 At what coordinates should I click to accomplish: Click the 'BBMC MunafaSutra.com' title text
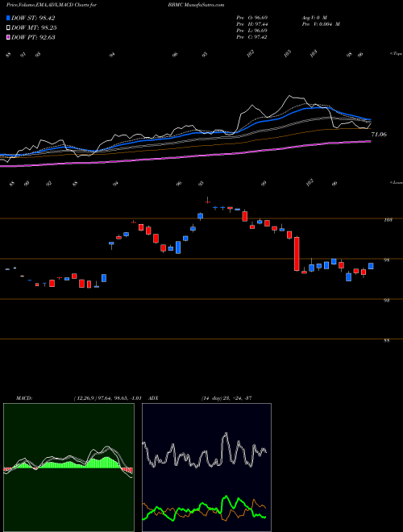[x=196, y=5]
